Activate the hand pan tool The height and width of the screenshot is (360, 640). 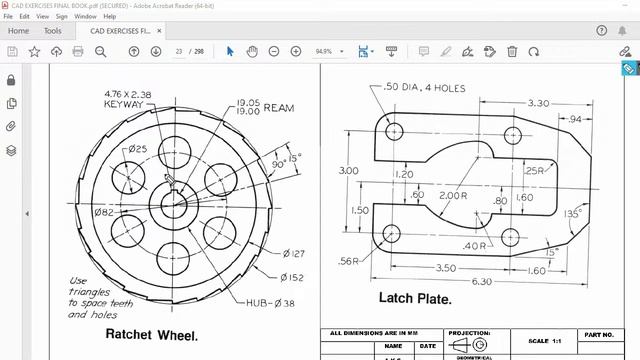[252, 51]
